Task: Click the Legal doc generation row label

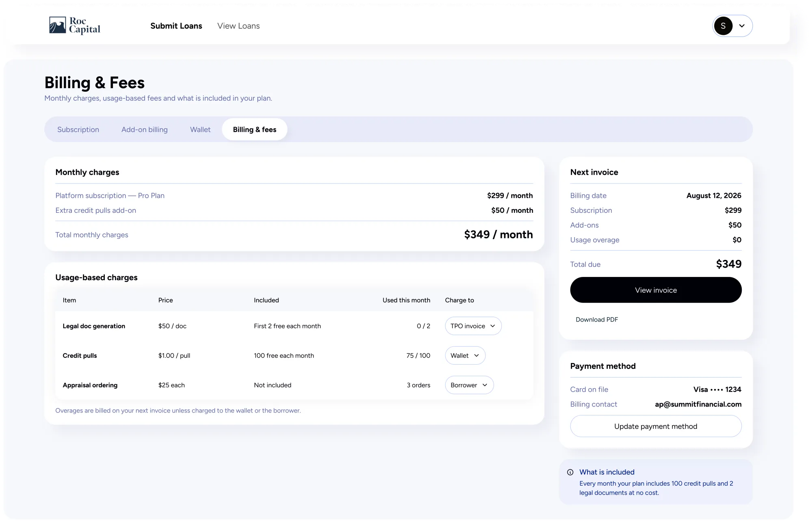Action: [94, 326]
